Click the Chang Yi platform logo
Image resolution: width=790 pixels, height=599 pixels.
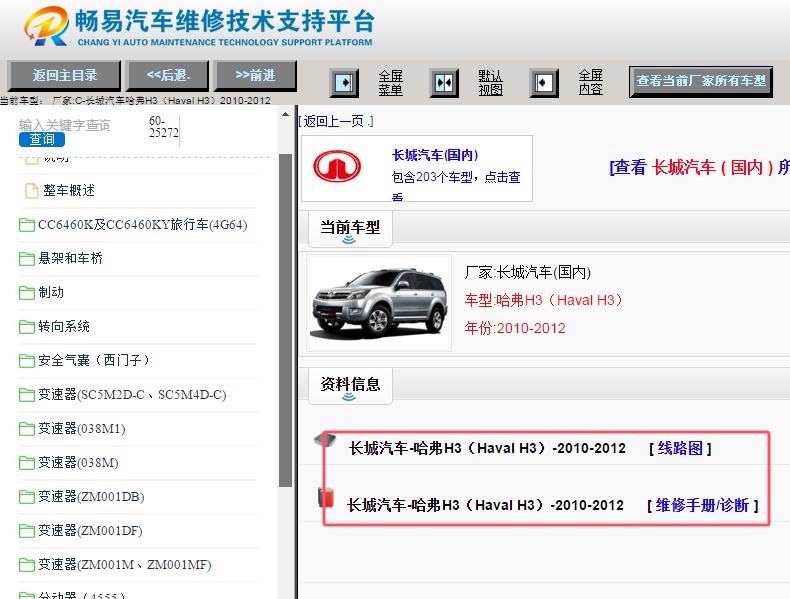(46, 26)
